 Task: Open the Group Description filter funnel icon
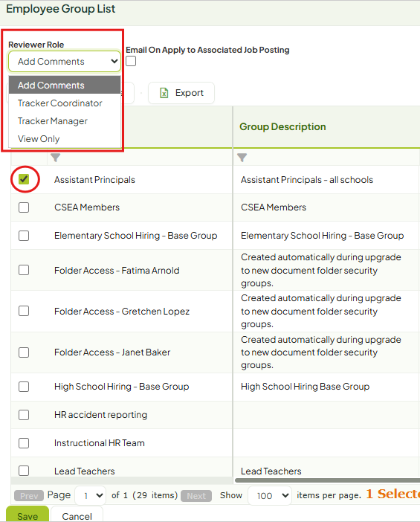pos(242,158)
